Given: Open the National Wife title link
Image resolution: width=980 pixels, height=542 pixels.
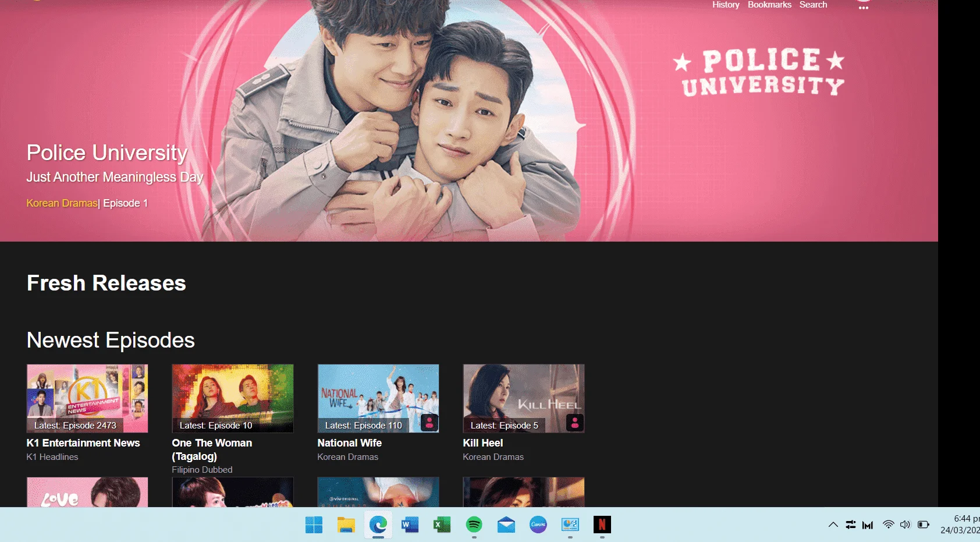Looking at the screenshot, I should point(350,443).
